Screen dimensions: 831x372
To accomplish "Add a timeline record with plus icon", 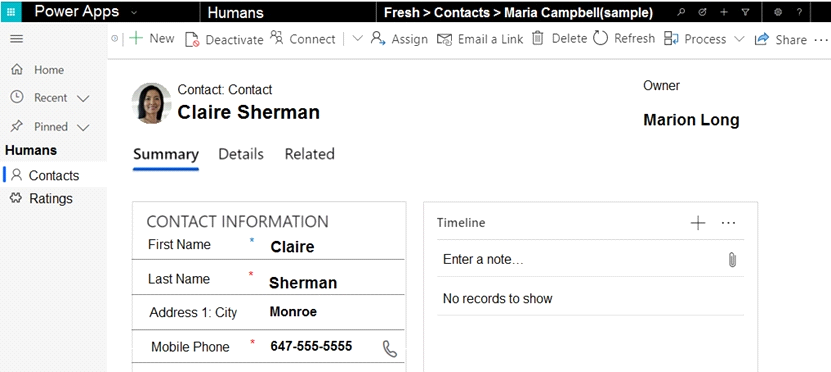I will point(698,223).
